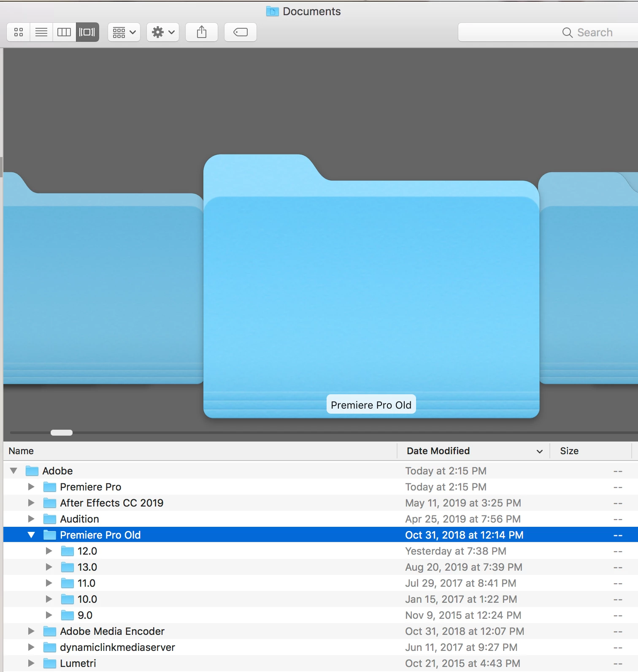Expand the Audition folder
Image resolution: width=638 pixels, height=672 pixels.
tap(31, 519)
